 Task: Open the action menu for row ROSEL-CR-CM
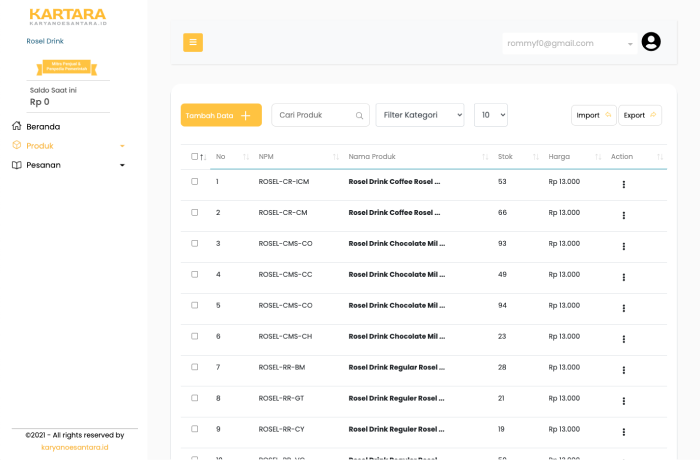pos(624,215)
